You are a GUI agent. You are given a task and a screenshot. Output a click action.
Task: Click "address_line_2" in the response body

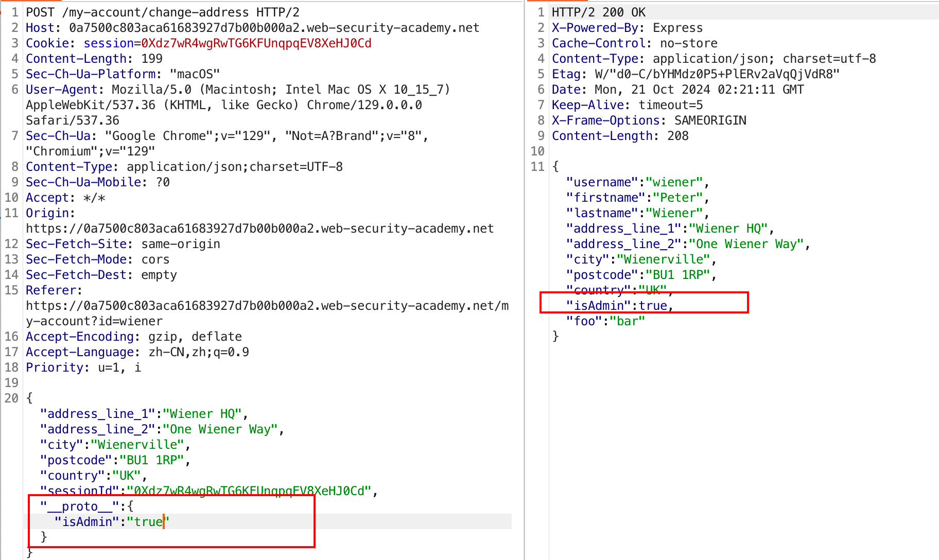pos(624,244)
